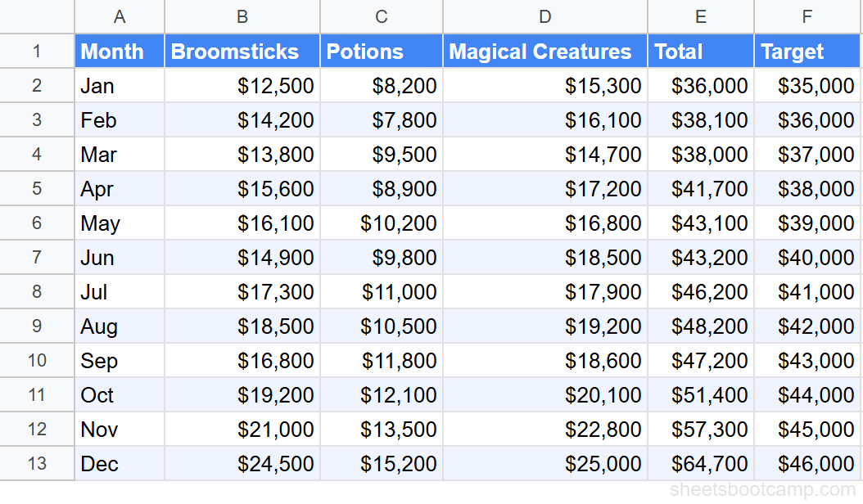Select the Target header cell

(x=807, y=52)
